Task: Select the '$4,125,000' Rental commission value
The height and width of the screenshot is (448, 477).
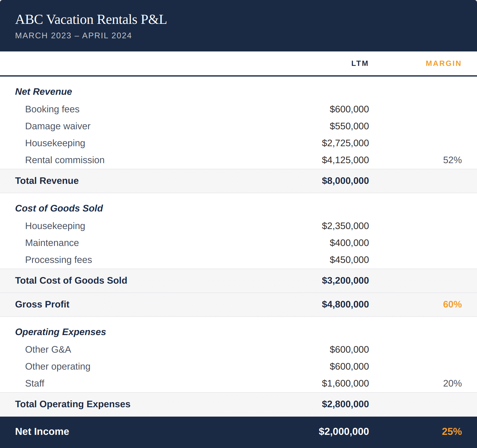Action: point(345,160)
